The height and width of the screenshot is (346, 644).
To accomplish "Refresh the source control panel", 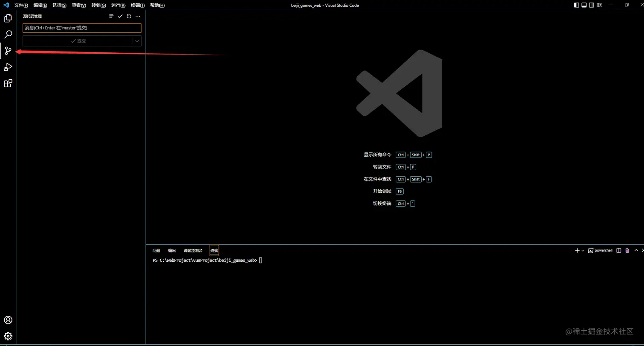I will [x=129, y=16].
